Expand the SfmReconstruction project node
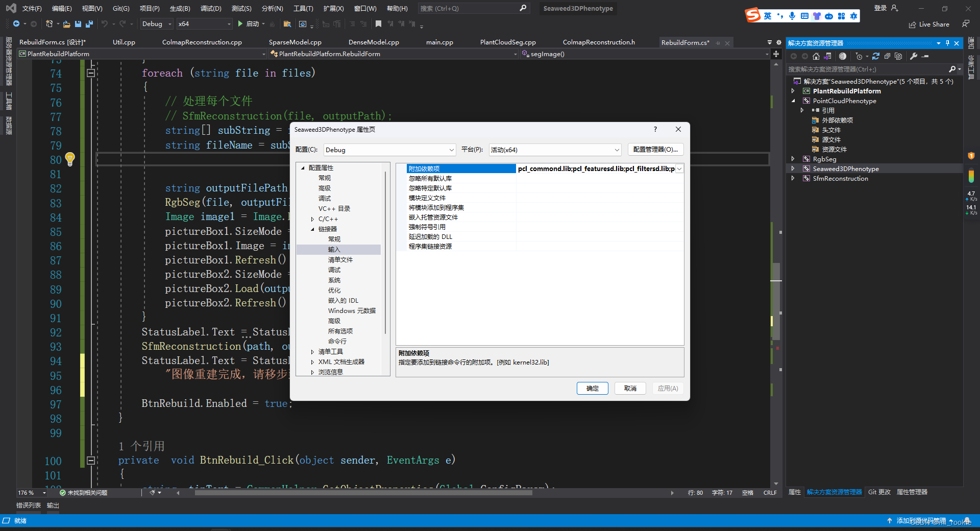 (x=793, y=178)
